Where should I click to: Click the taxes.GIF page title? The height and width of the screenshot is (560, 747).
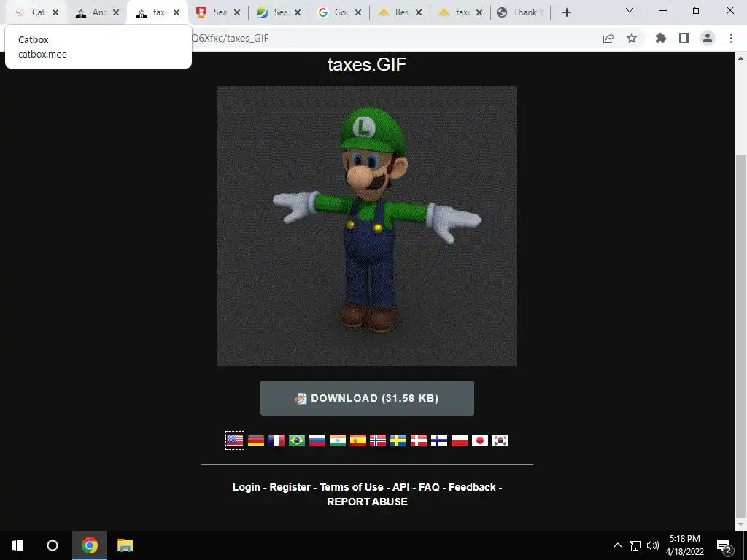point(367,64)
